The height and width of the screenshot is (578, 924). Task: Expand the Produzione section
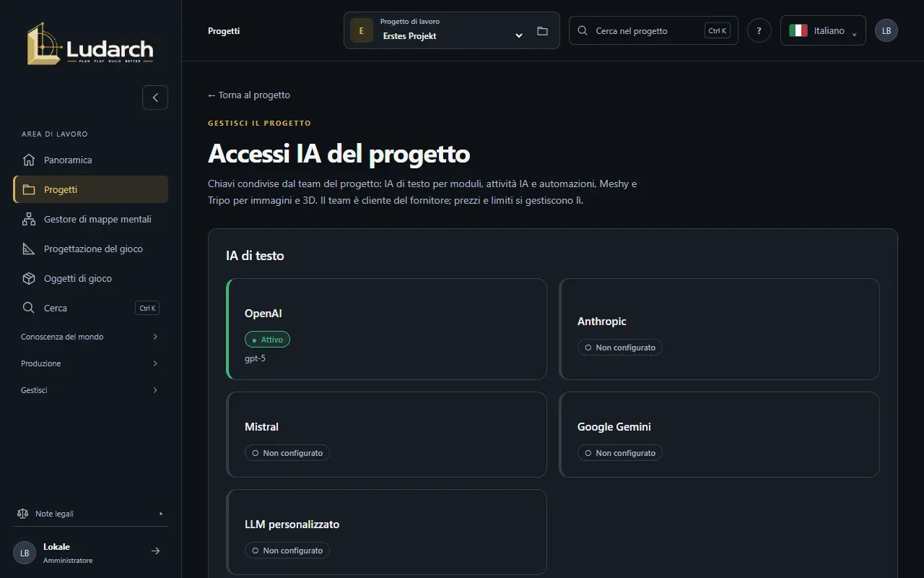tap(90, 363)
